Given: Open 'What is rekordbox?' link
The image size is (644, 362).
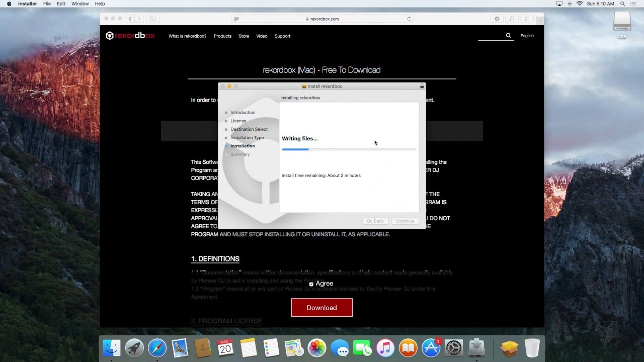Looking at the screenshot, I should (x=187, y=36).
